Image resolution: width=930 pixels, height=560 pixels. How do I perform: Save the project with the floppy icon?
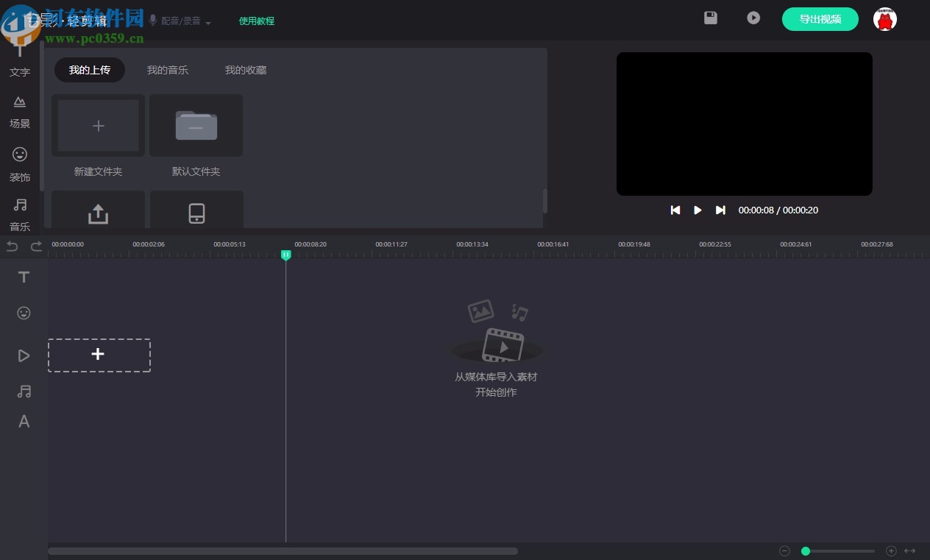pos(711,18)
